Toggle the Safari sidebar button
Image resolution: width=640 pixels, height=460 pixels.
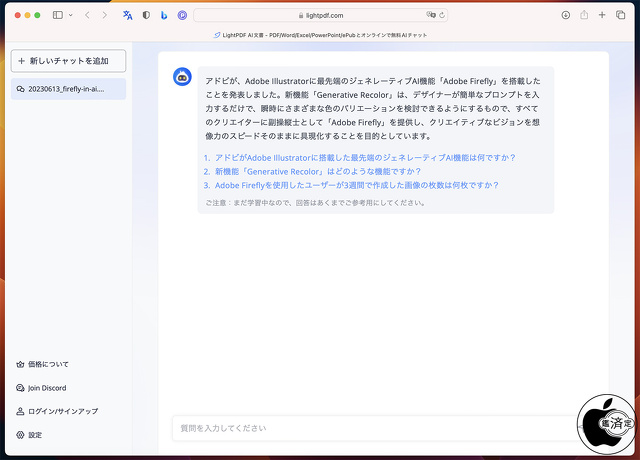(x=58, y=15)
